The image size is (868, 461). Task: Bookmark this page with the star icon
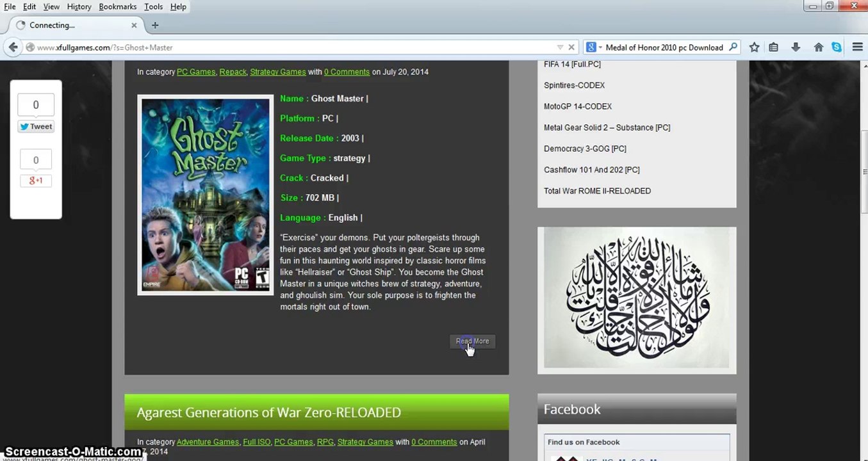click(754, 47)
